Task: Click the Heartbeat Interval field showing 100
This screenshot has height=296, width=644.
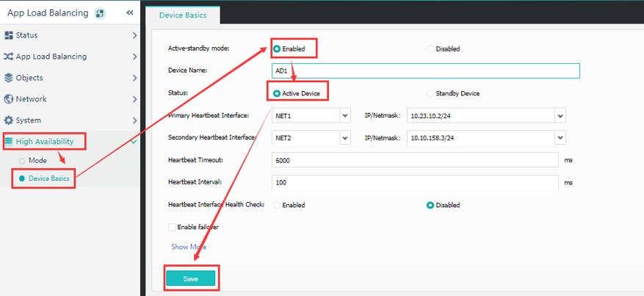Action: (415, 182)
